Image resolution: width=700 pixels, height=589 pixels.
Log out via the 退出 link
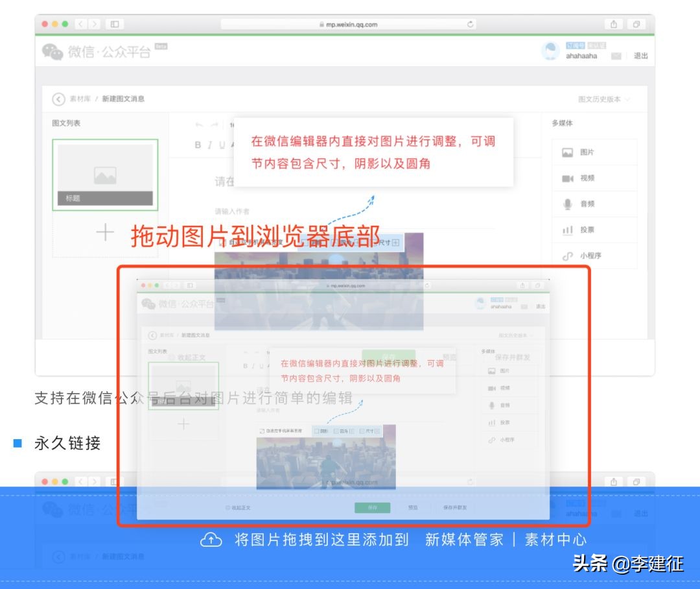(640, 56)
